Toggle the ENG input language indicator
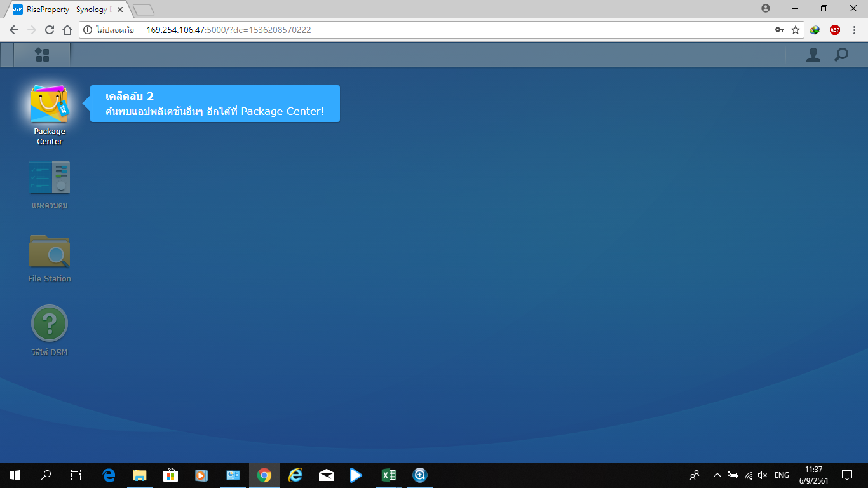The image size is (868, 488). pos(782,475)
